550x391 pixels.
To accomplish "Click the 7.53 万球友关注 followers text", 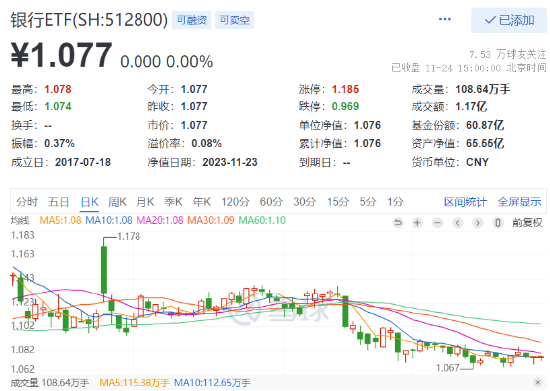I will point(508,55).
